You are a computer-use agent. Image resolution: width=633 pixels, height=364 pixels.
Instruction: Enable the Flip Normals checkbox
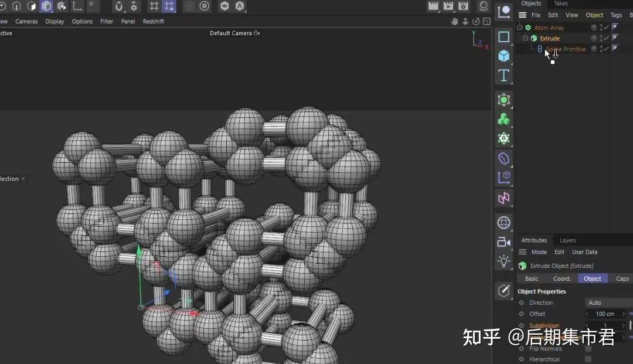[588, 349]
